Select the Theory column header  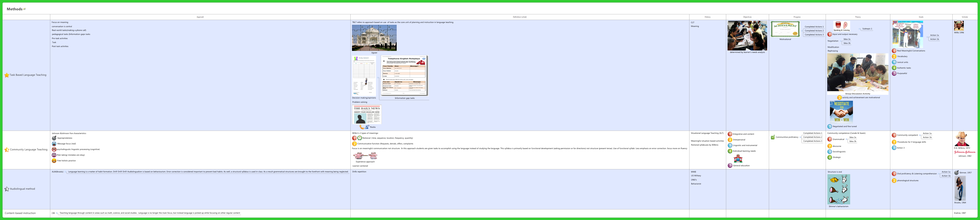tap(858, 17)
